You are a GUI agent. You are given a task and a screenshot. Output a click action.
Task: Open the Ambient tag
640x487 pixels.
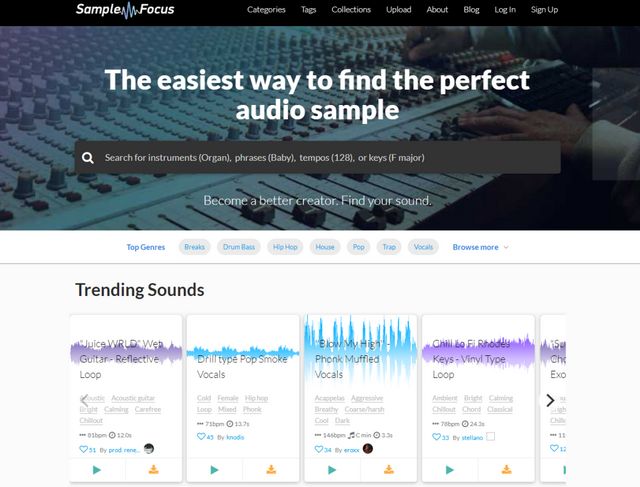click(444, 398)
